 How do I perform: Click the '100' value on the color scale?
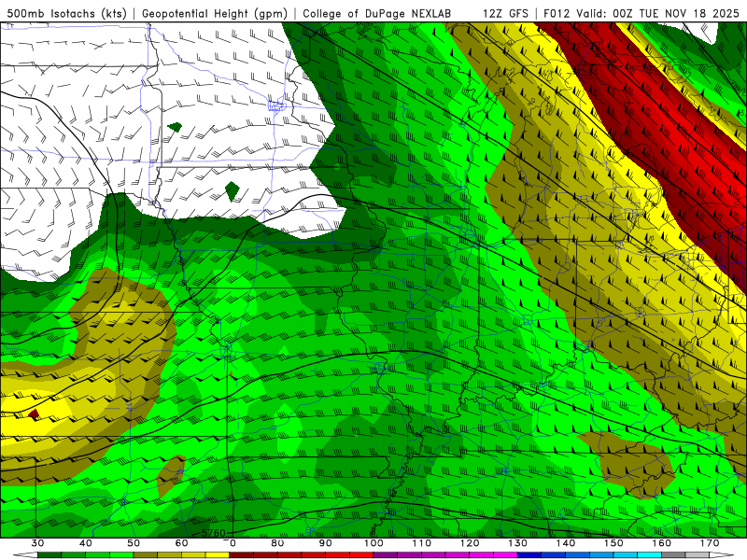pyautogui.click(x=374, y=543)
